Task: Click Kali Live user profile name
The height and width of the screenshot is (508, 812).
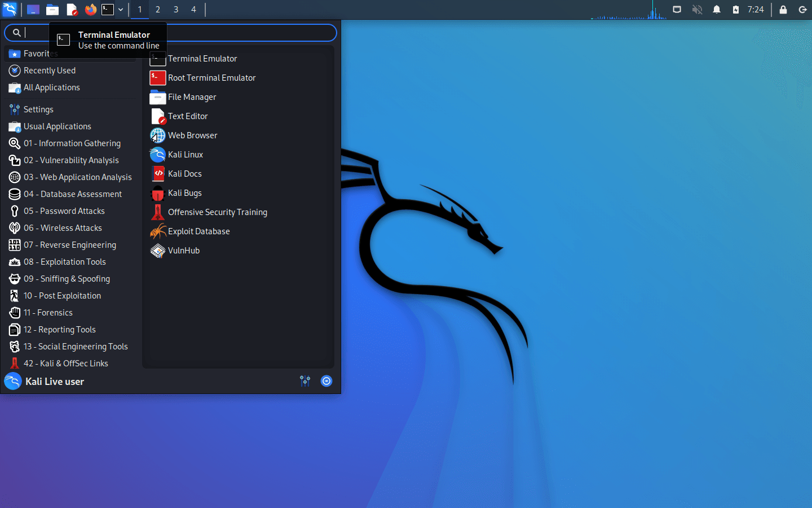Action: pos(55,382)
